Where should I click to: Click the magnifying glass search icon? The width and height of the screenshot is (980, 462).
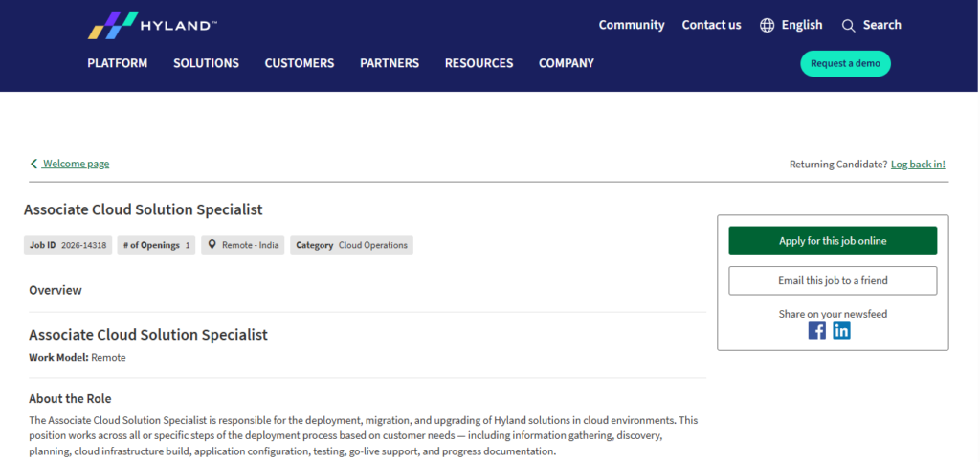(848, 26)
